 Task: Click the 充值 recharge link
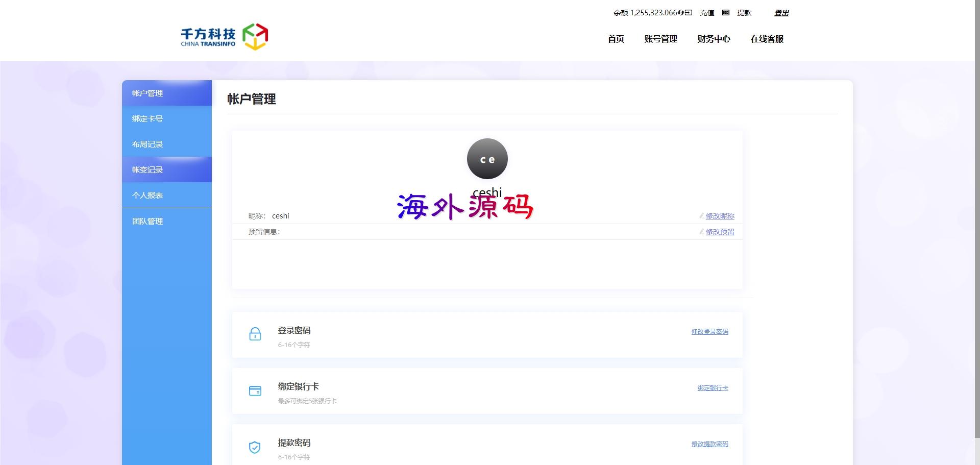point(707,13)
